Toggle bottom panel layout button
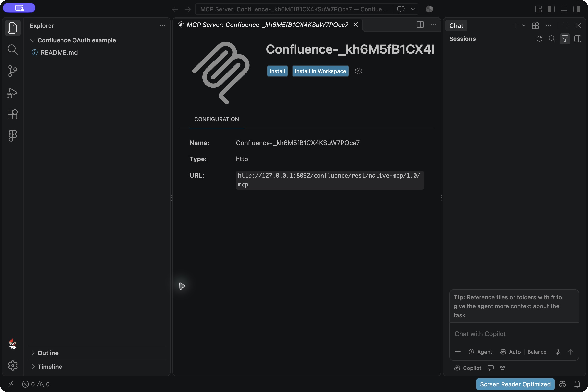The height and width of the screenshot is (392, 588). click(564, 9)
